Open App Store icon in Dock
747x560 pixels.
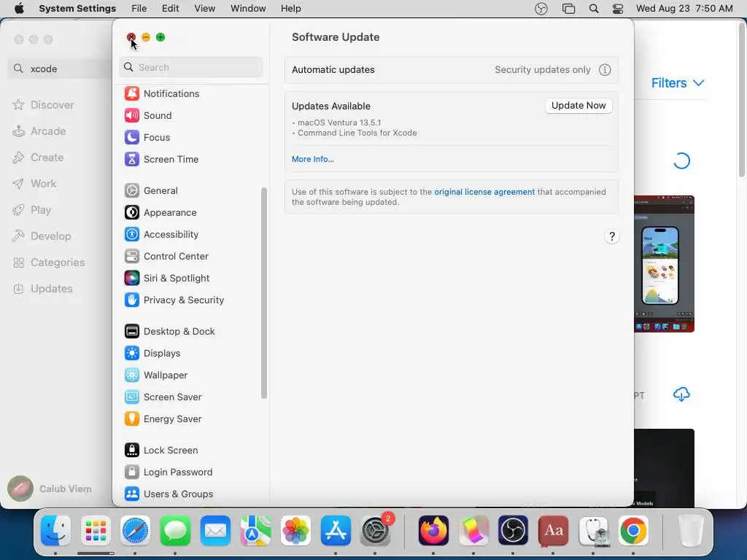[336, 531]
